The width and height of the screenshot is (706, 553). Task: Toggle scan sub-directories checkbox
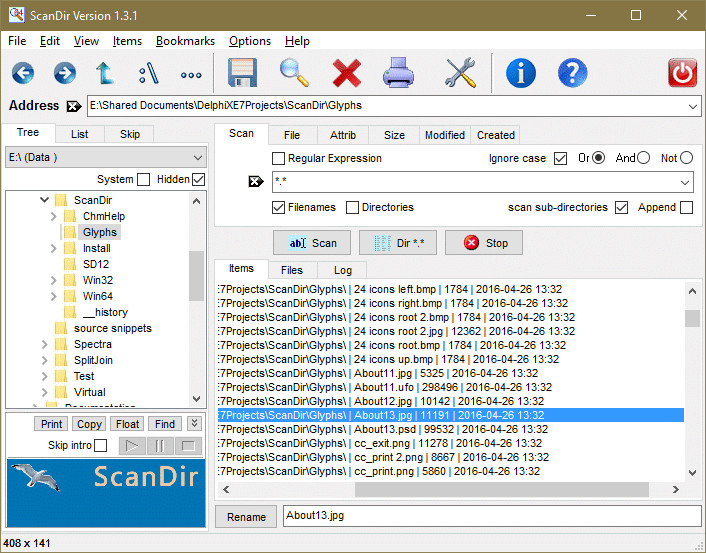coord(621,208)
